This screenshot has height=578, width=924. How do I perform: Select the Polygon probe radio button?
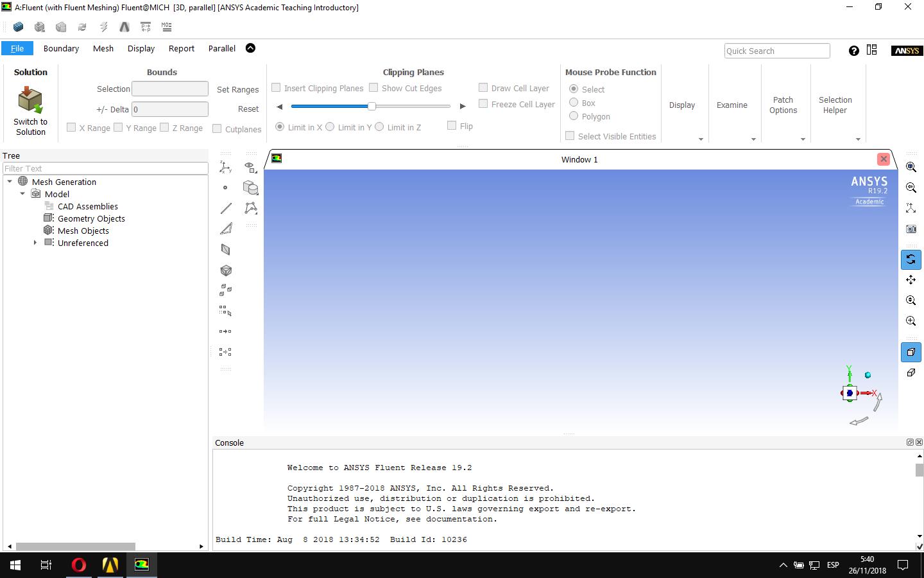(574, 116)
